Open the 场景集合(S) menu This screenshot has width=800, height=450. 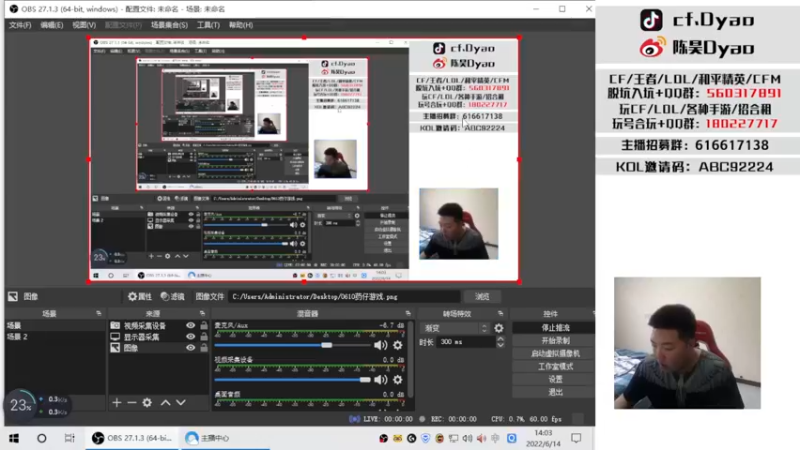(169, 25)
